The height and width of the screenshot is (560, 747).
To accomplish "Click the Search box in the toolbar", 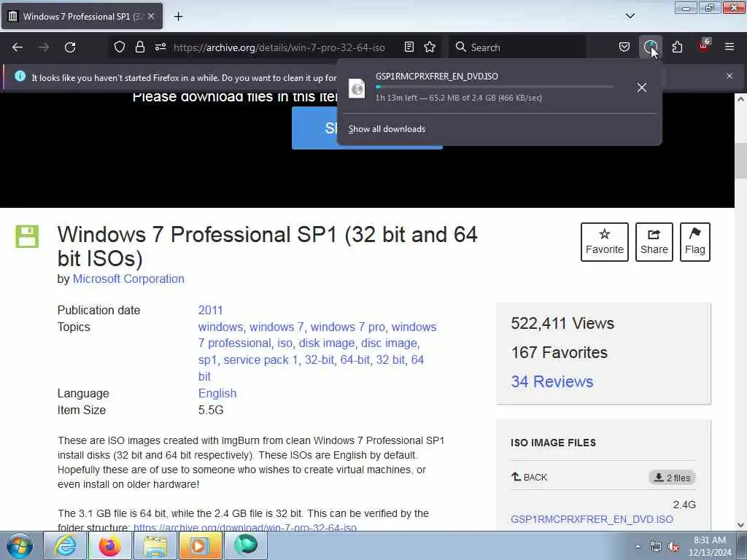I will pyautogui.click(x=519, y=47).
